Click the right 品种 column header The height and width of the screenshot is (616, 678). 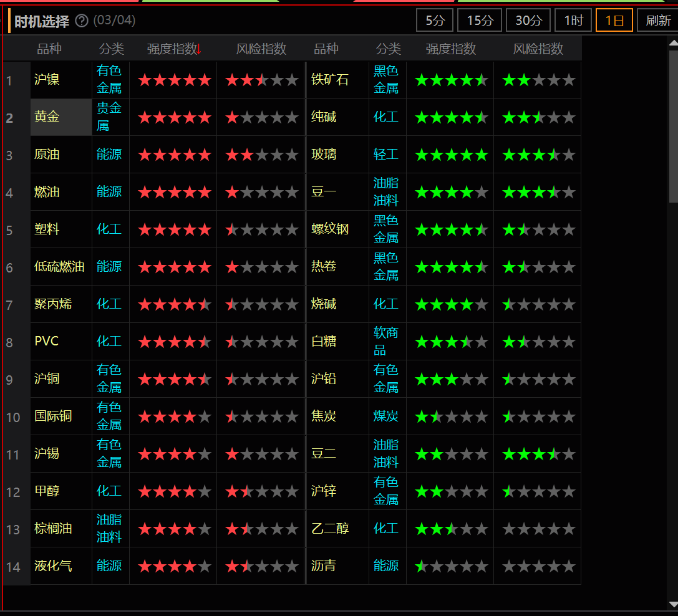326,49
